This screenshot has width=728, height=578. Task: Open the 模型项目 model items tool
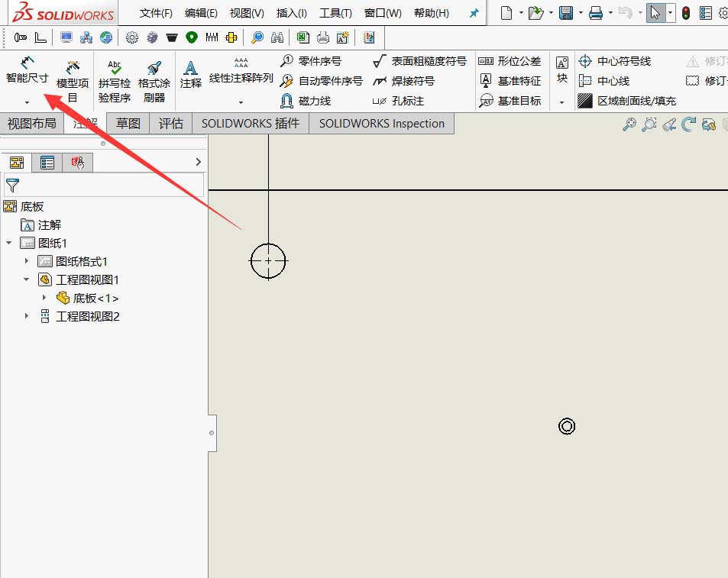coord(73,82)
